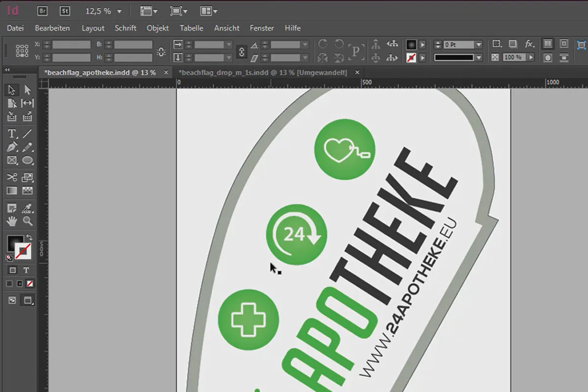Select the Type tool
This screenshot has width=588, height=392.
point(12,133)
